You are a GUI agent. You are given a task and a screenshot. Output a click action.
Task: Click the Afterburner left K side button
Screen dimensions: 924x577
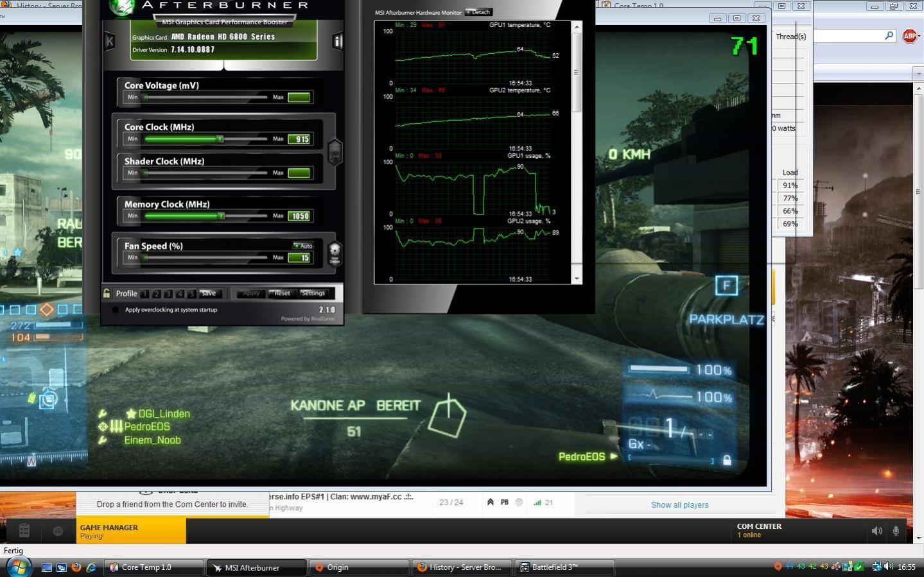110,42
